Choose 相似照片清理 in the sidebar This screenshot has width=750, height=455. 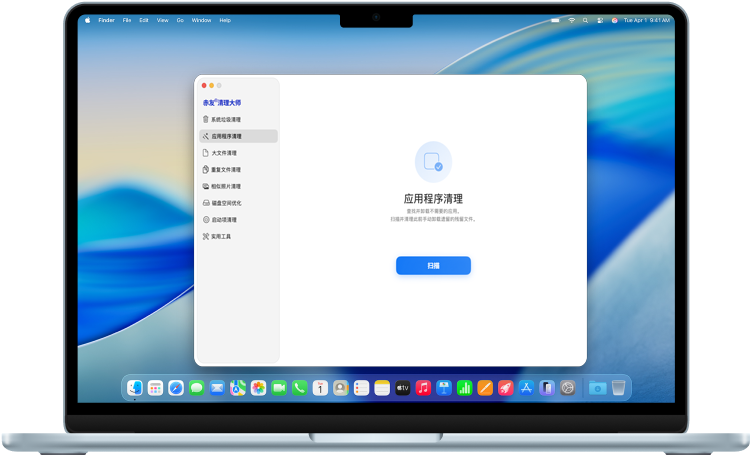(x=225, y=186)
